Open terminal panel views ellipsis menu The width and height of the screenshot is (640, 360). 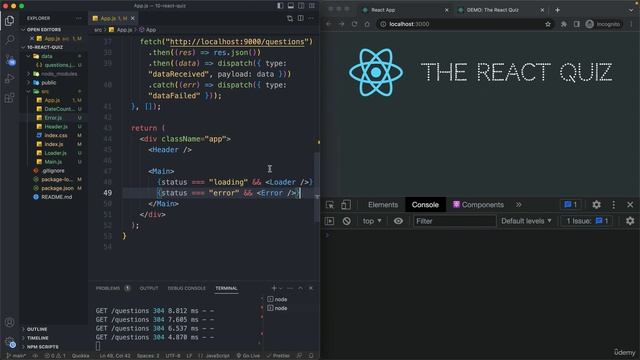[290, 288]
